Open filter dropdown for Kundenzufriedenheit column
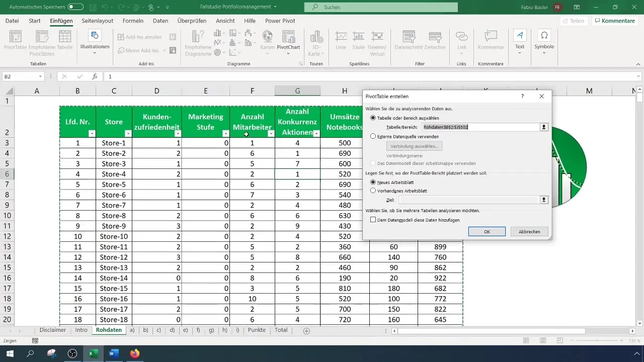The height and width of the screenshot is (362, 644). pyautogui.click(x=177, y=134)
